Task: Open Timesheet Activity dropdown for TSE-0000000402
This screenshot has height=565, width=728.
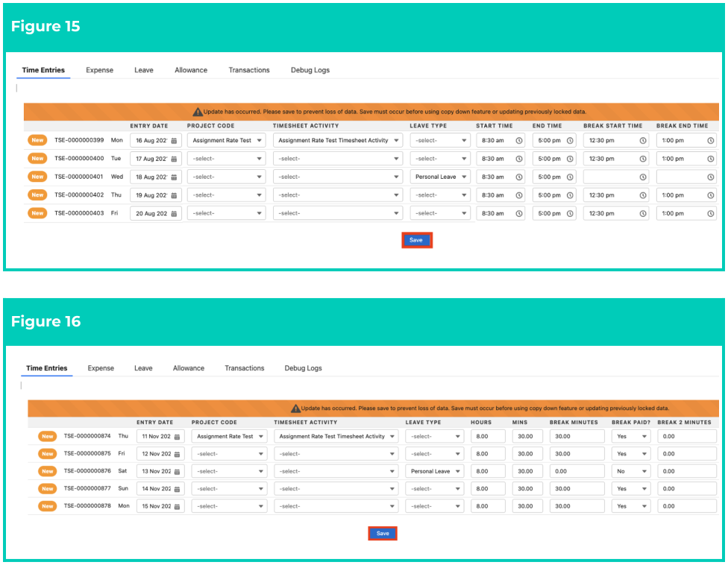Action: pyautogui.click(x=338, y=195)
